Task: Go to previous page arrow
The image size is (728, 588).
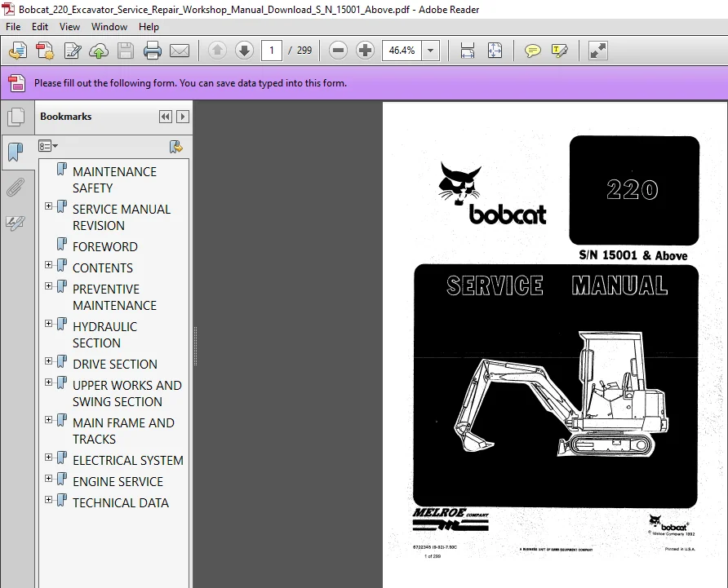Action: point(217,50)
